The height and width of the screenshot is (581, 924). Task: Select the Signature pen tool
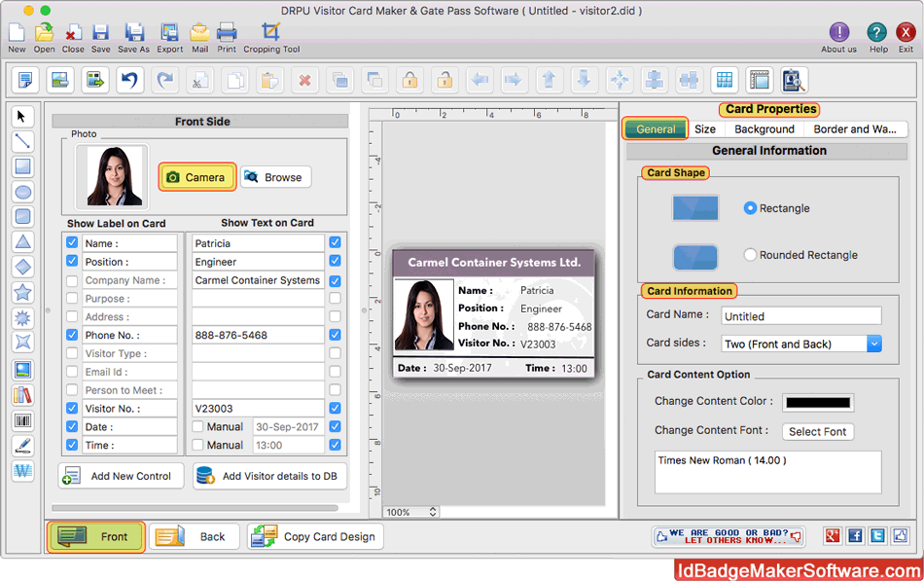(22, 446)
